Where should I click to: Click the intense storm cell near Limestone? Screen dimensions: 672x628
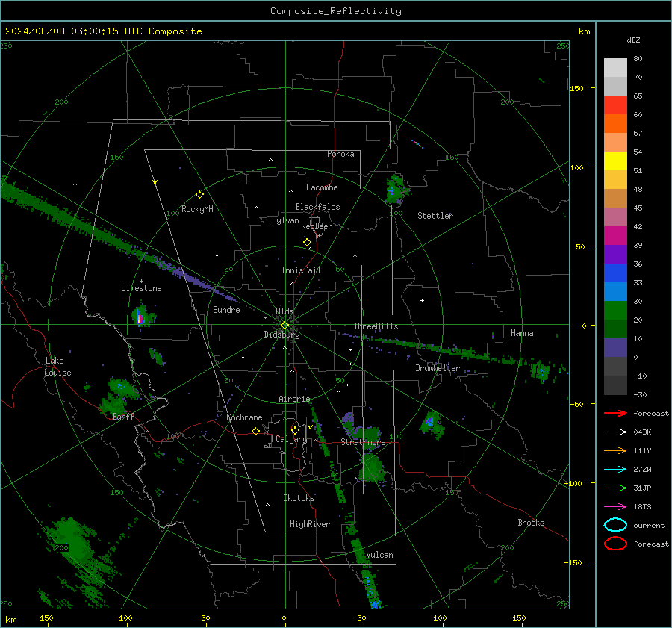click(x=141, y=317)
